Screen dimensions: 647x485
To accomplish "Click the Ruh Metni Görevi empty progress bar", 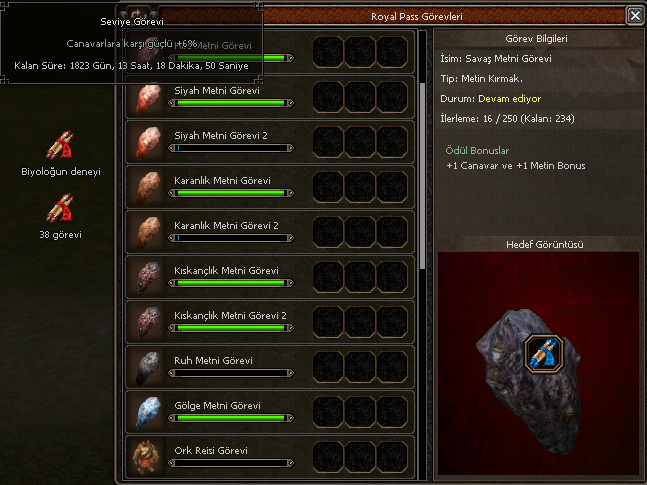I will [x=231, y=373].
